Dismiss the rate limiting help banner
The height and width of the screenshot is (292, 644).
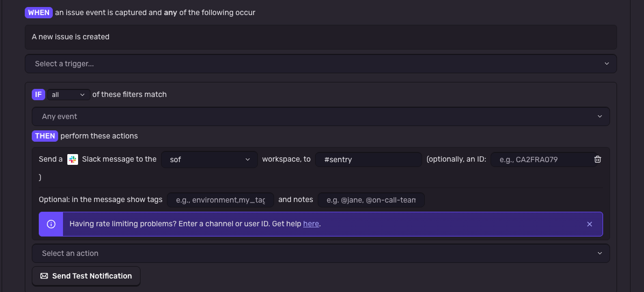click(590, 224)
